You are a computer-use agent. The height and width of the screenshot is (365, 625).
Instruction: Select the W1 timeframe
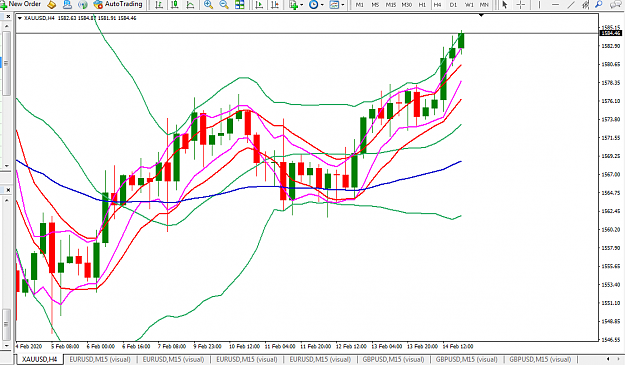click(469, 5)
